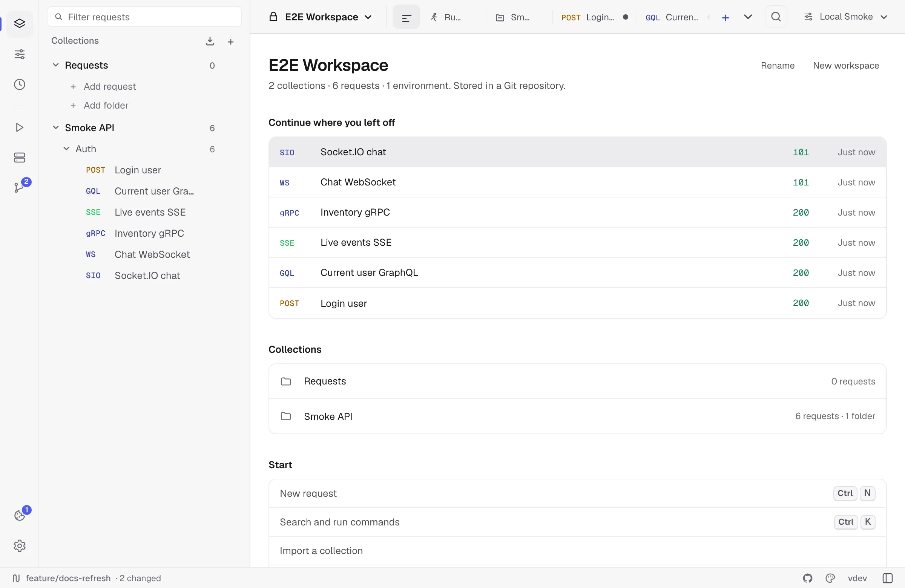
Task: Open Chat WebSocket in recent list
Action: pyautogui.click(x=577, y=182)
